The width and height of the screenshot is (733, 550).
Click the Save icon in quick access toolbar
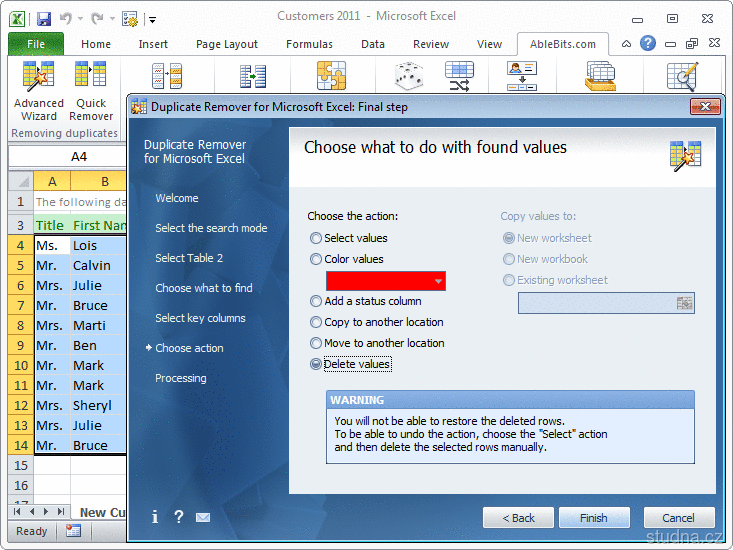point(44,18)
